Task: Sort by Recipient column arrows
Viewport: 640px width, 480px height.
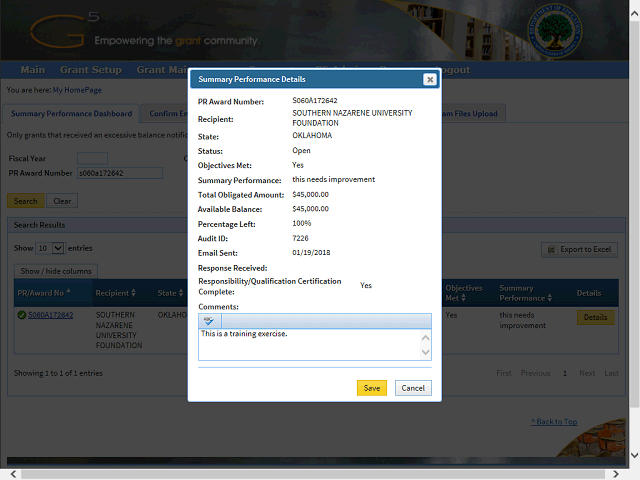Action: point(133,293)
